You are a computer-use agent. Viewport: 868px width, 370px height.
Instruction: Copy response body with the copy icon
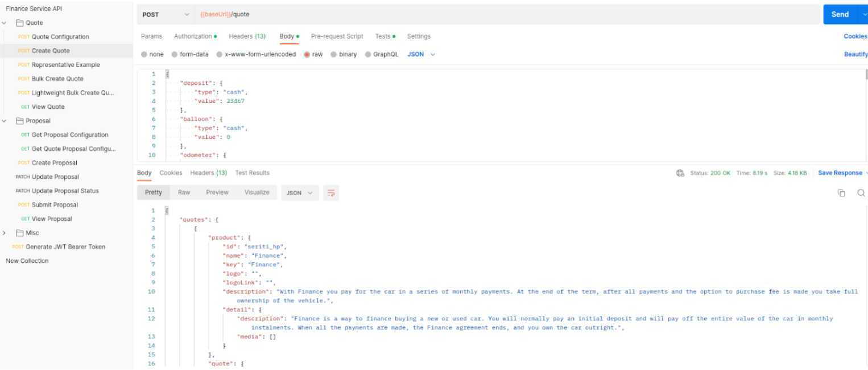click(841, 193)
